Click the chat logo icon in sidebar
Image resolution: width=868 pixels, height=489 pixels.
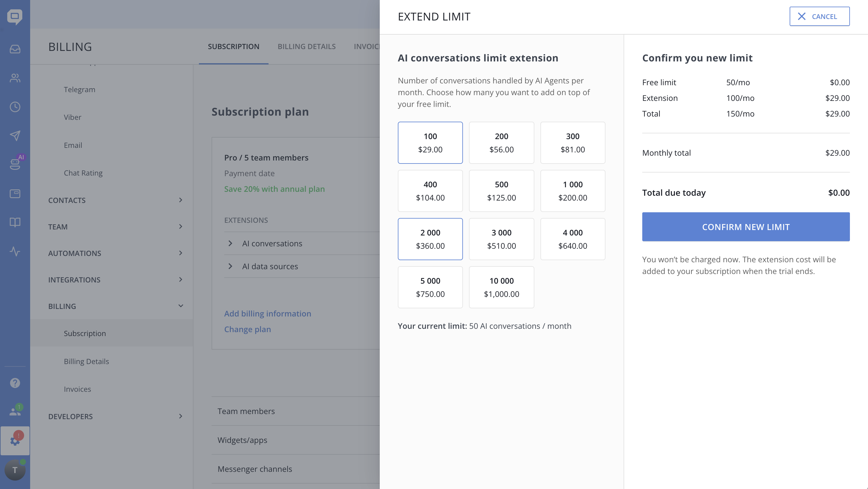coord(15,17)
